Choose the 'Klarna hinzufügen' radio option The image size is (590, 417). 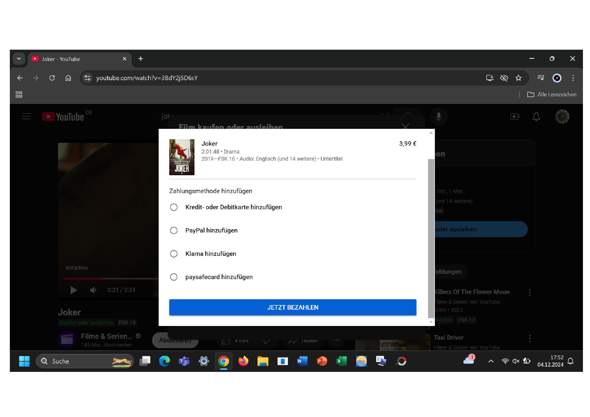pos(173,254)
